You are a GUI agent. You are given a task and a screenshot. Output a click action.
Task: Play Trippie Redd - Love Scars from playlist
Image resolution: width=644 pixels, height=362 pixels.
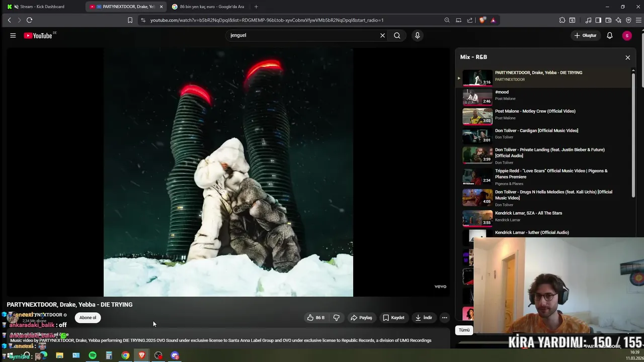543,176
